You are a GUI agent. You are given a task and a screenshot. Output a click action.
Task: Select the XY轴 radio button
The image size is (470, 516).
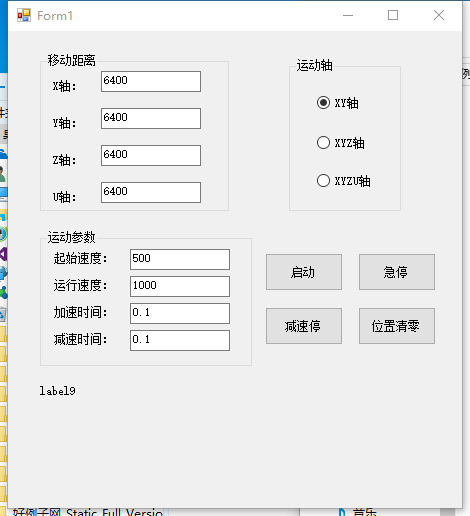point(338,103)
